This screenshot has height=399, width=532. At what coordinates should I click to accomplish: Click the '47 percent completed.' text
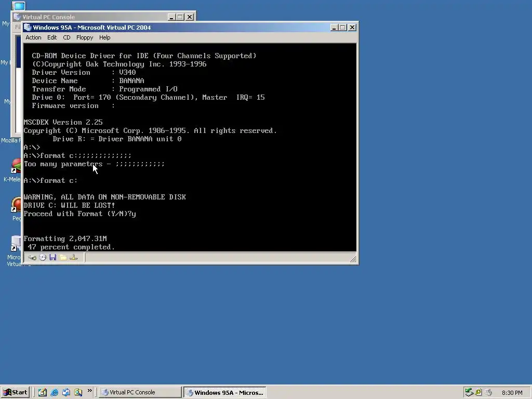[x=71, y=247]
